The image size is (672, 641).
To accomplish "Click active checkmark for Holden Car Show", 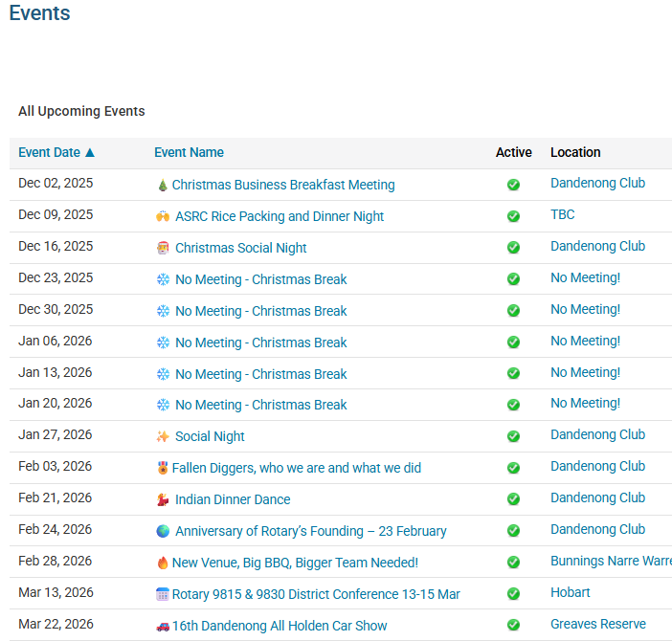I will pyautogui.click(x=513, y=625).
